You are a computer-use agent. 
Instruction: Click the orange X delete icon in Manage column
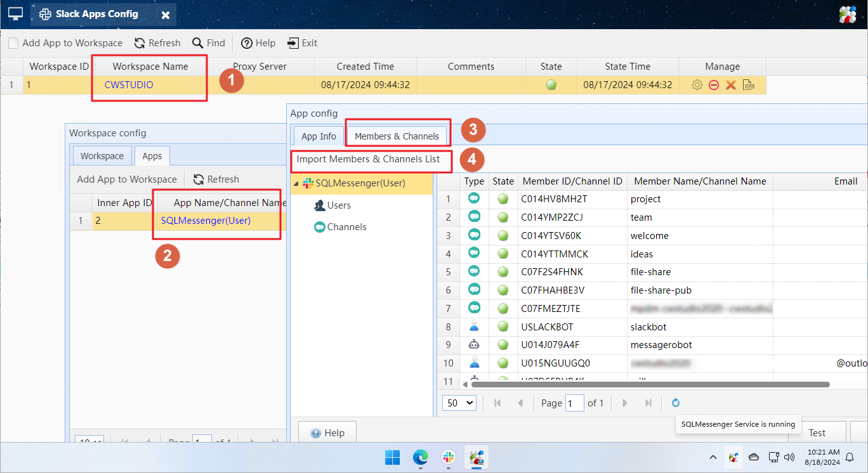coord(731,85)
